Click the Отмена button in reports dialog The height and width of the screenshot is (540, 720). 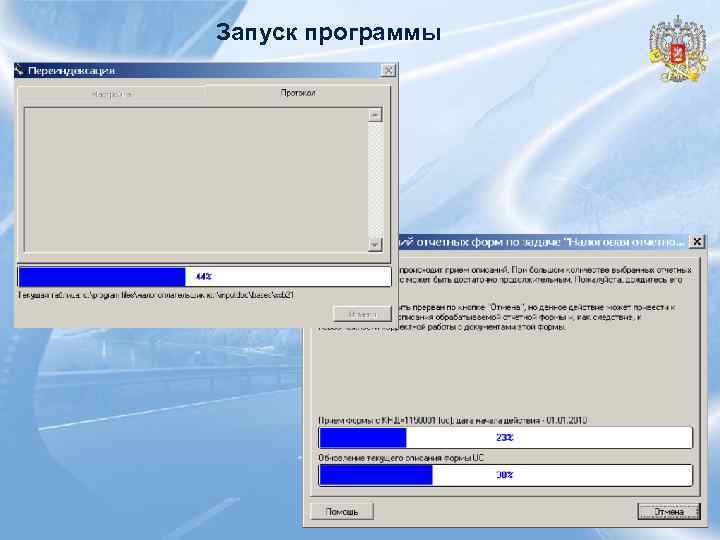pyautogui.click(x=669, y=512)
